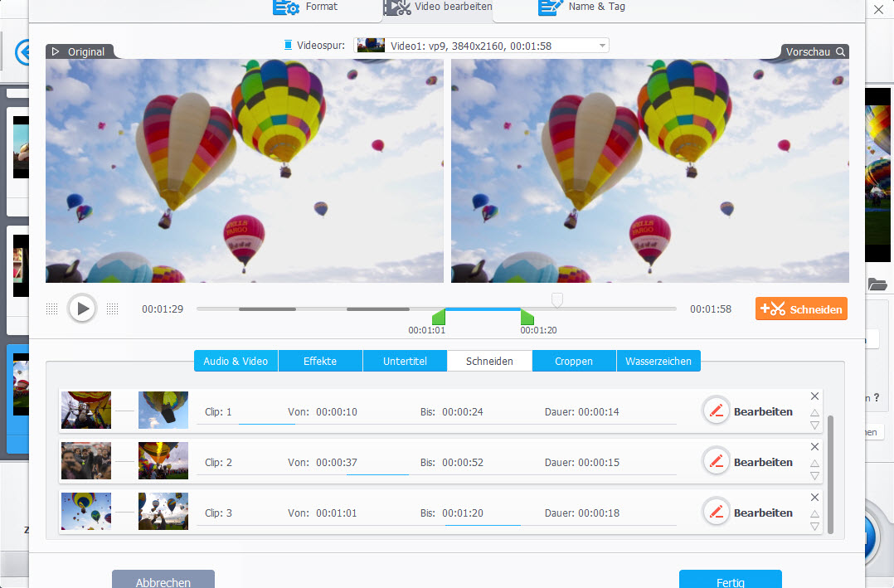
Task: Click the pencil icon in Clip 2 Bearbeiten
Action: coord(717,461)
